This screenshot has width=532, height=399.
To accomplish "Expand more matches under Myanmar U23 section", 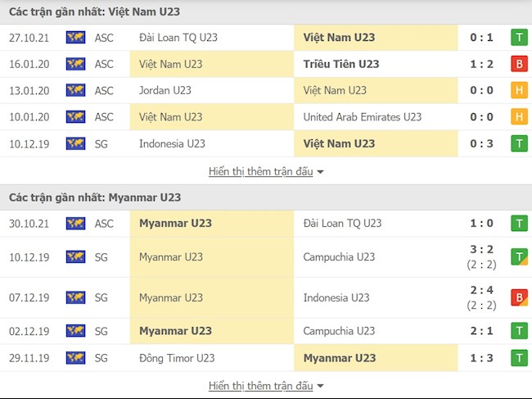I will coord(266,386).
